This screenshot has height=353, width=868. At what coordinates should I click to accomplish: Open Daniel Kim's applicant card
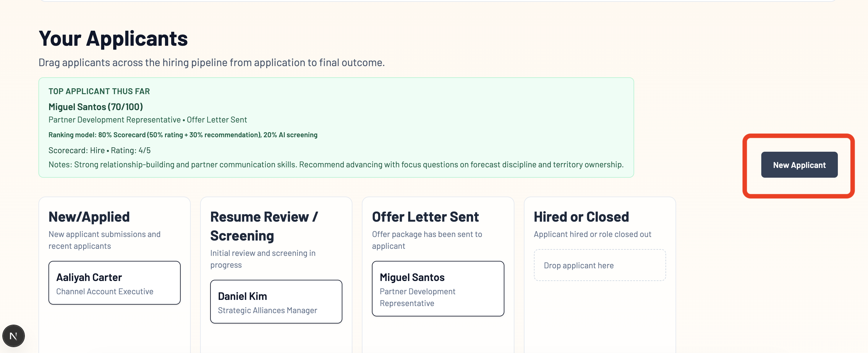[276, 302]
